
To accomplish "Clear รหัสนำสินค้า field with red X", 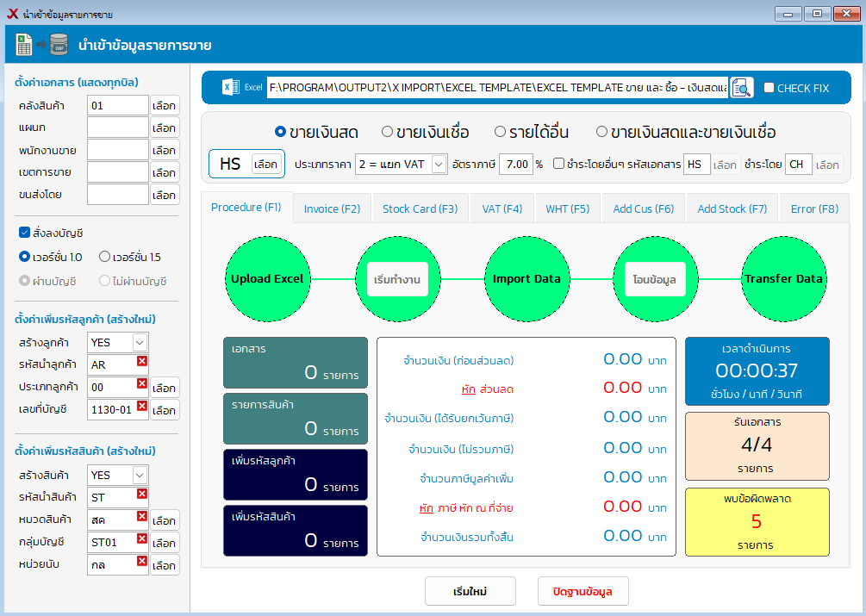I will [142, 494].
